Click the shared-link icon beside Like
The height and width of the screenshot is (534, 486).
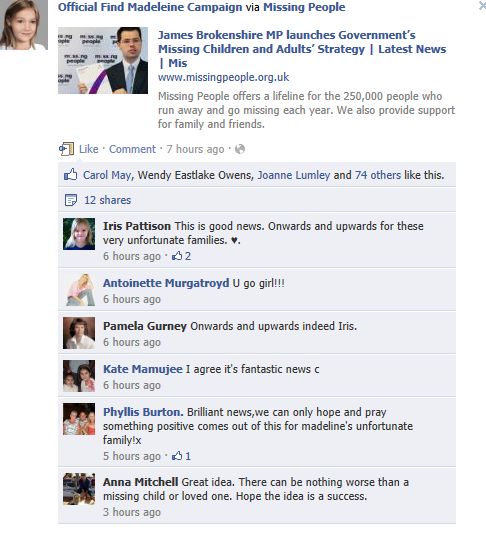66,149
